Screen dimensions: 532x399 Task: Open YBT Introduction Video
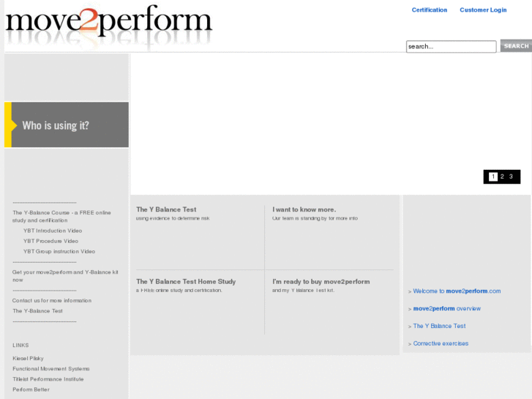[x=53, y=231]
